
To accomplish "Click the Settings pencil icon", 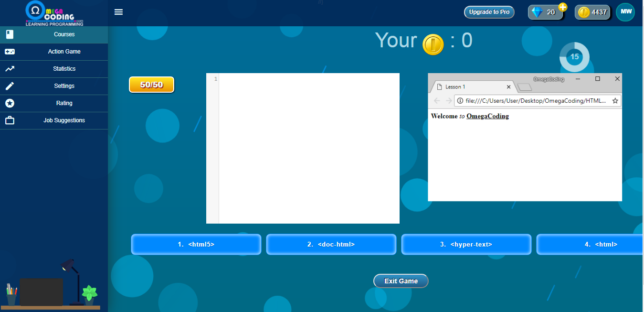I will click(10, 86).
